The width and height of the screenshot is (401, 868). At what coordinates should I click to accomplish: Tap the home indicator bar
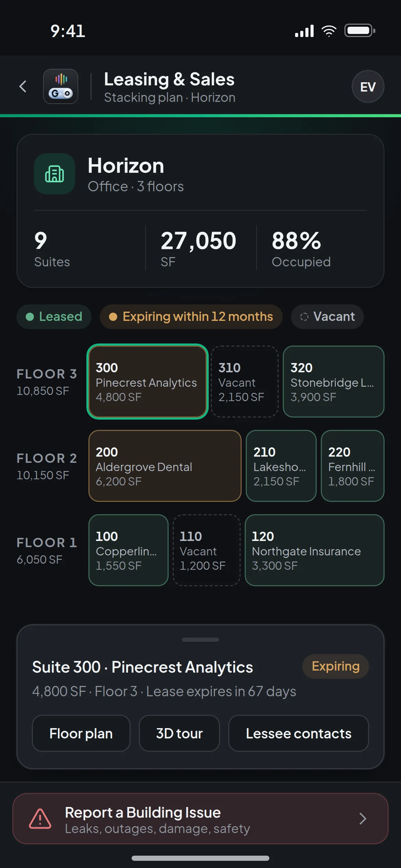(x=200, y=858)
